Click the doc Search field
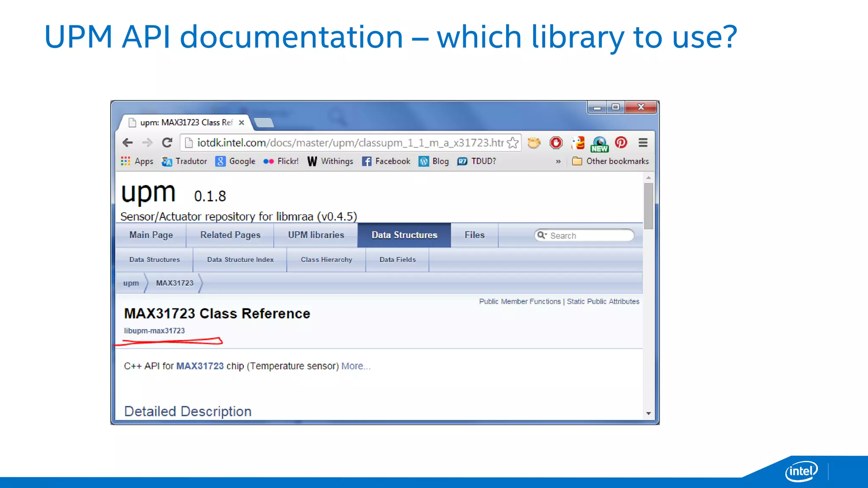The width and height of the screenshot is (868, 488). pyautogui.click(x=589, y=236)
